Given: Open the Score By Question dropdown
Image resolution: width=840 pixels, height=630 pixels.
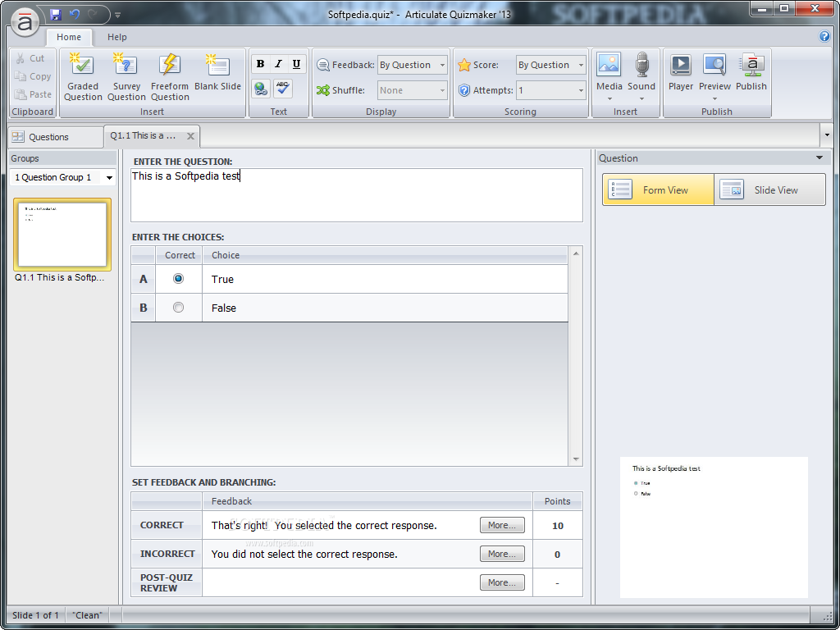Looking at the screenshot, I should coord(550,65).
